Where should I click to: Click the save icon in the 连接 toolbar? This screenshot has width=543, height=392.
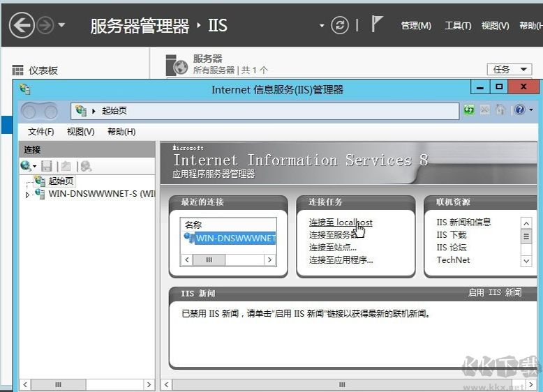46,166
